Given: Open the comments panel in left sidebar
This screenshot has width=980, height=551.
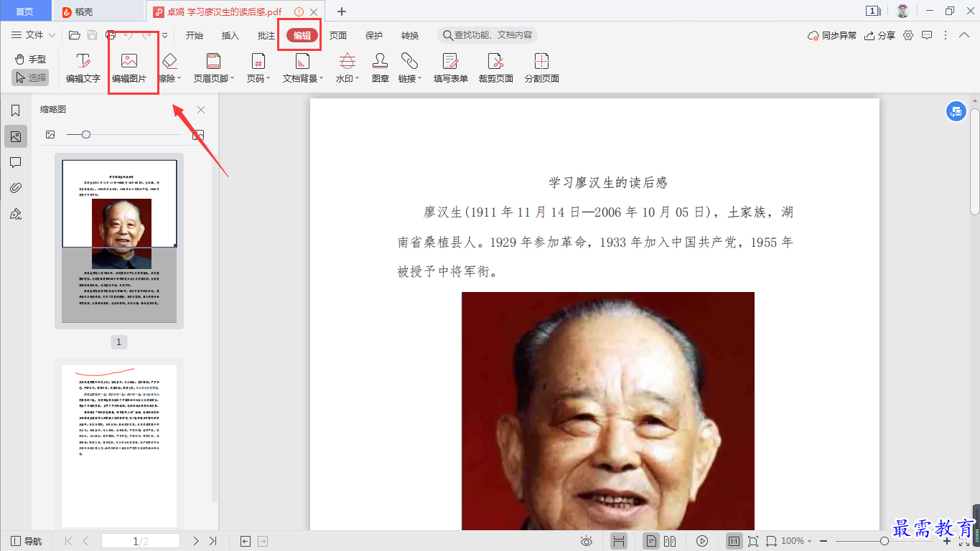Looking at the screenshot, I should pyautogui.click(x=15, y=163).
